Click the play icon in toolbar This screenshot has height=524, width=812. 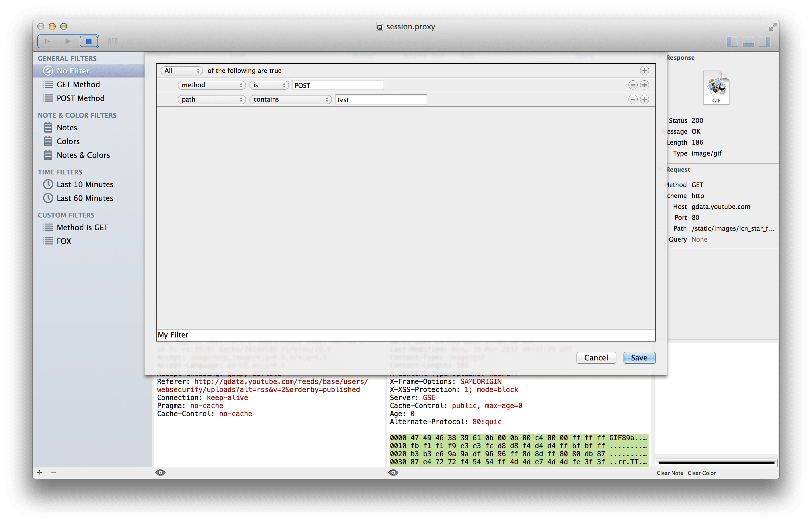68,42
